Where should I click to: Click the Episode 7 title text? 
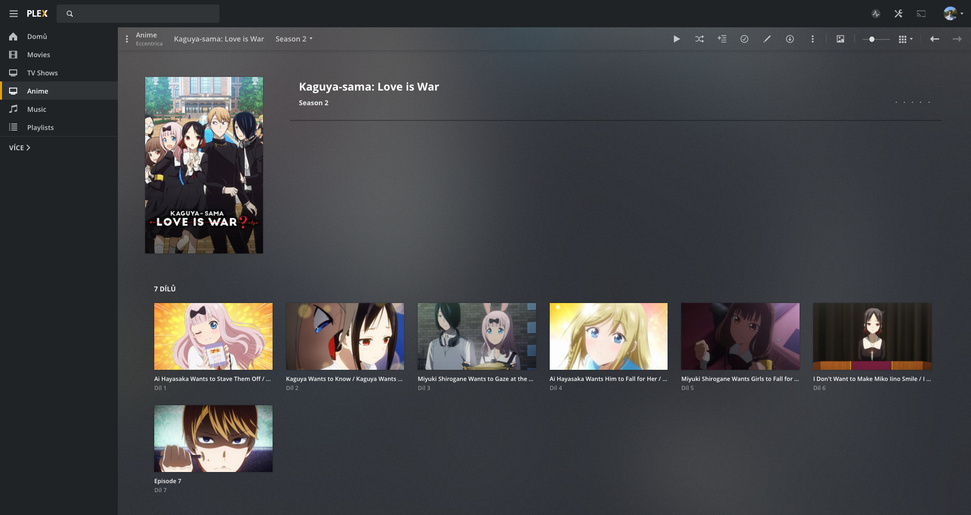pos(168,481)
